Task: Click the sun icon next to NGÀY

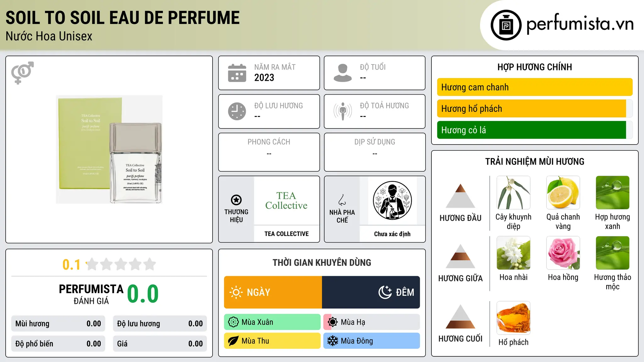Action: pos(236,292)
